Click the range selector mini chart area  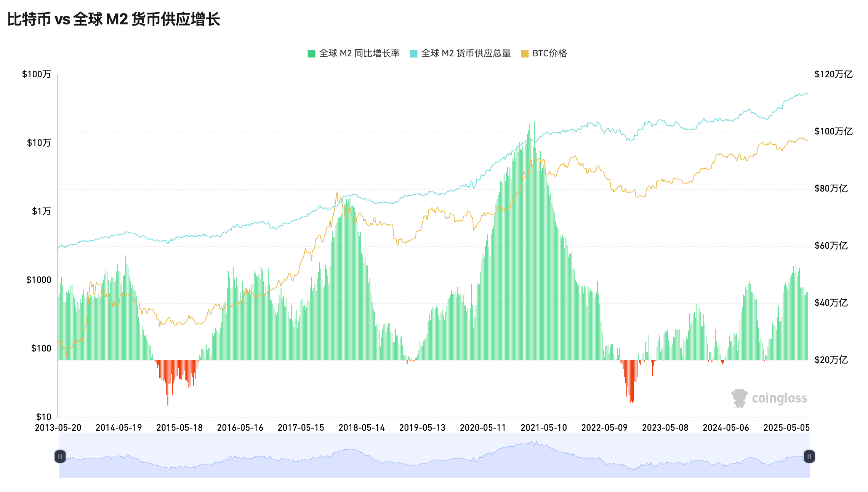click(434, 456)
